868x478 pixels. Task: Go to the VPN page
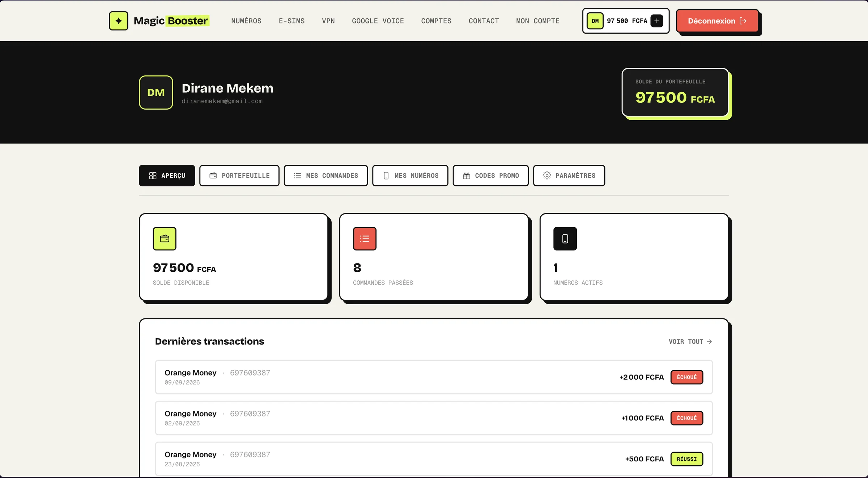[328, 21]
